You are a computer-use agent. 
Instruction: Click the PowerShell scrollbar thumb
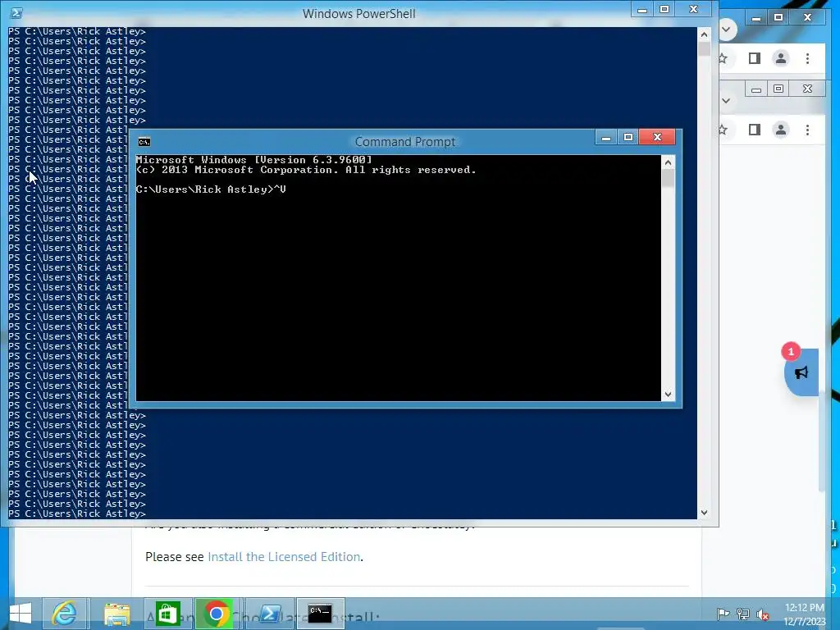tap(704, 48)
